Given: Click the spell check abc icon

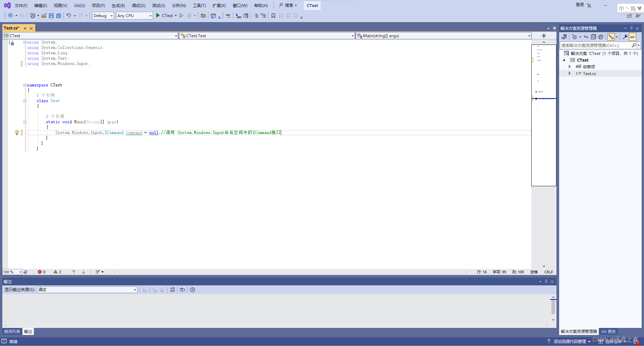Looking at the screenshot, I should [x=228, y=15].
